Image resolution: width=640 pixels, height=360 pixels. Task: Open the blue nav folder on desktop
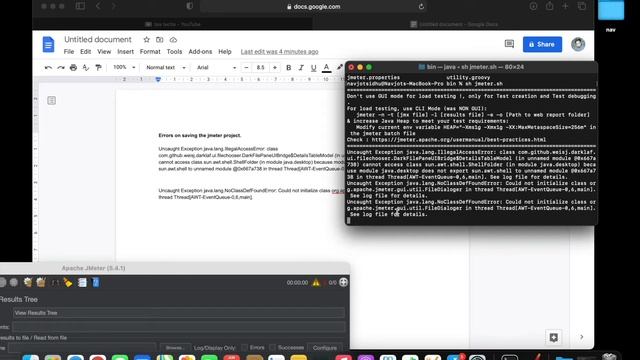coord(611,10)
